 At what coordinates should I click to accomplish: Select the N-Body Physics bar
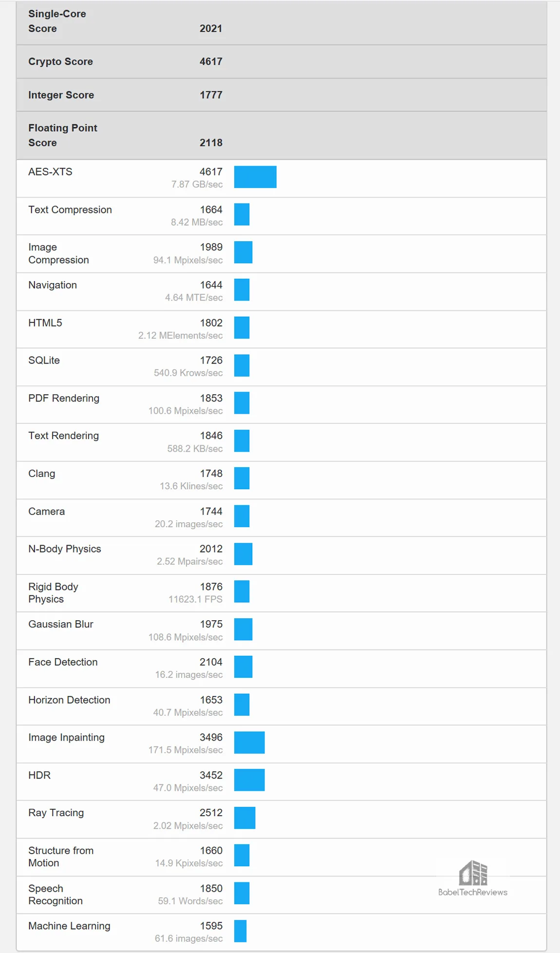243,554
